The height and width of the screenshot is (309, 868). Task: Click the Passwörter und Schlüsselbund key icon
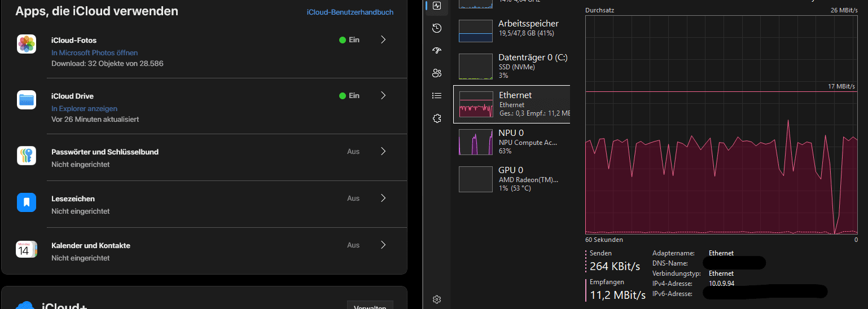point(27,156)
